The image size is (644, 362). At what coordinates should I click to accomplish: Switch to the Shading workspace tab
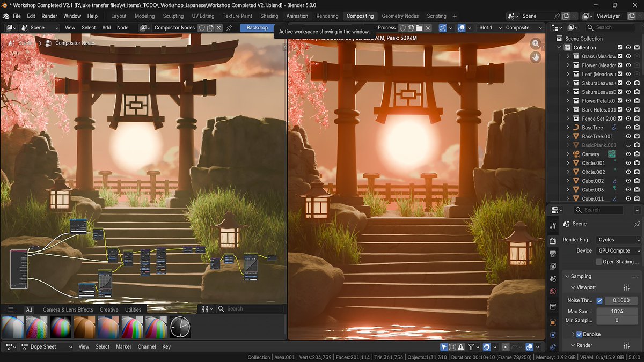pos(269,16)
